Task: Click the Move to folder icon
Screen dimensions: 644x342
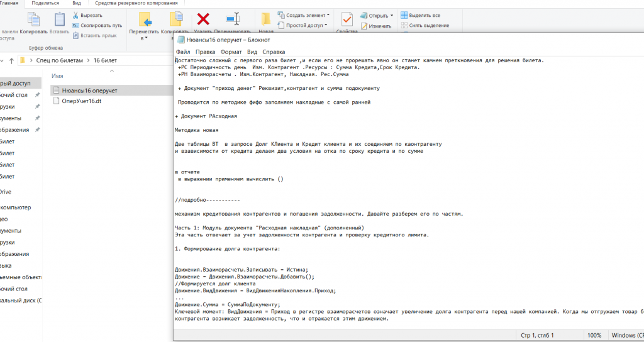Action: pyautogui.click(x=145, y=19)
